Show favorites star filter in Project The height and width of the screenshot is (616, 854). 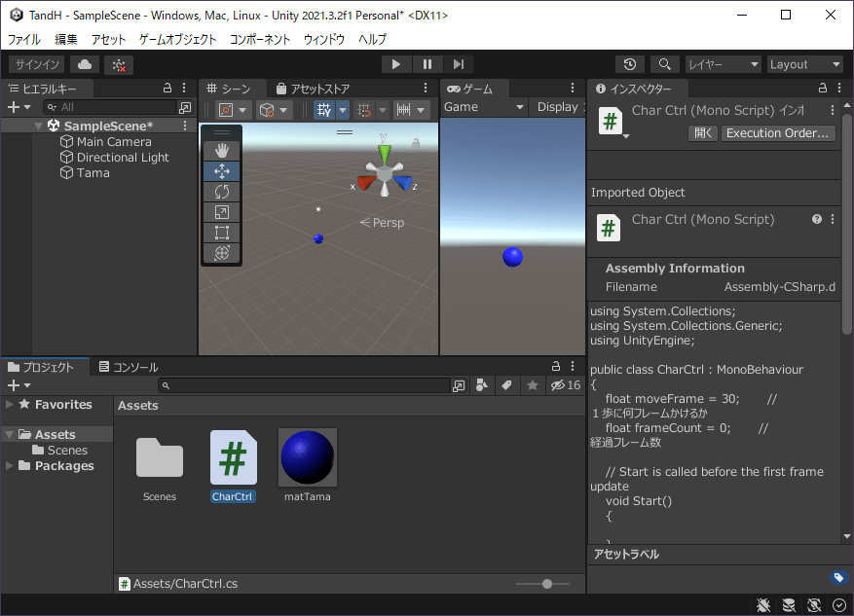coord(533,385)
